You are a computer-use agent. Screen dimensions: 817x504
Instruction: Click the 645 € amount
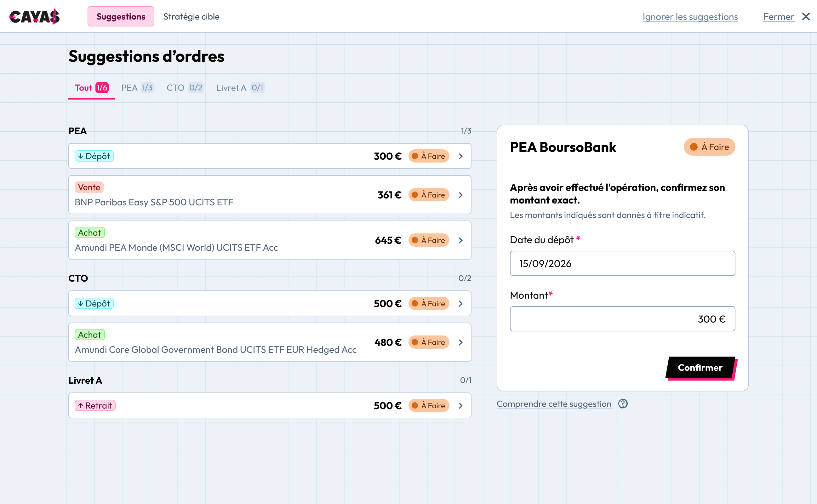click(x=388, y=240)
